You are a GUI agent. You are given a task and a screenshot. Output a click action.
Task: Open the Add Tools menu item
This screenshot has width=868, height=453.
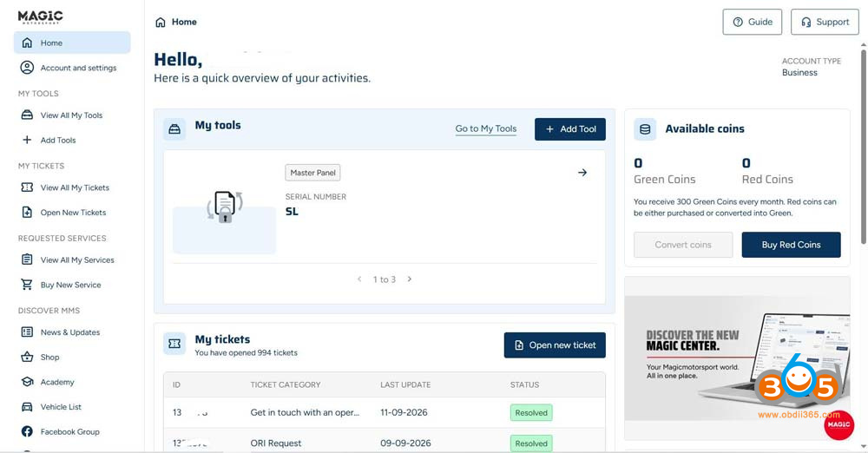tap(72, 140)
